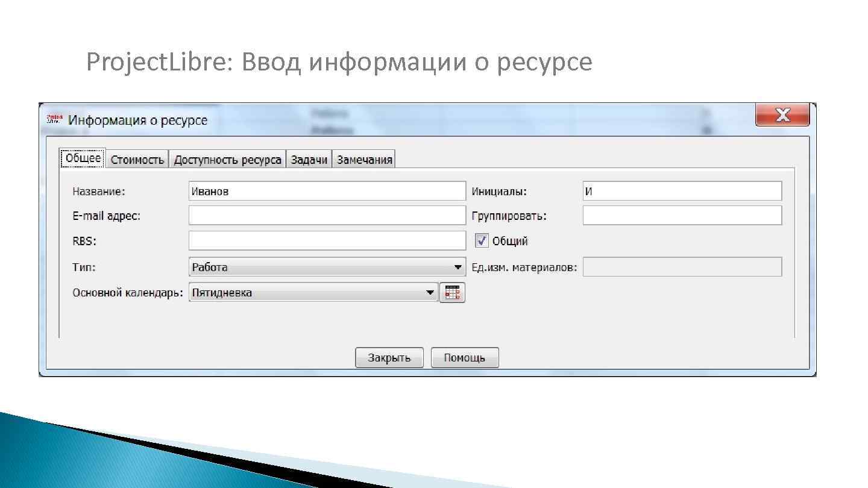Click the Группировать input field
The image size is (868, 488).
coord(682,216)
